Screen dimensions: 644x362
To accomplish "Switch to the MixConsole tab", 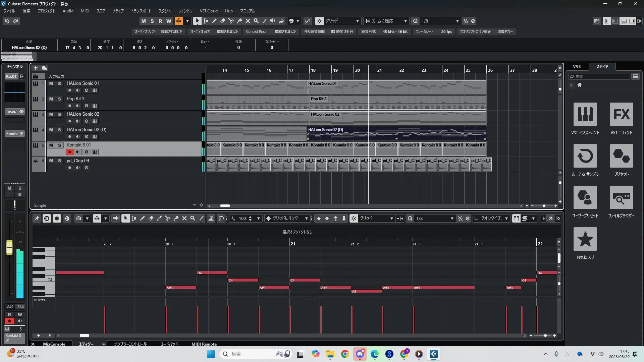I will (x=54, y=344).
